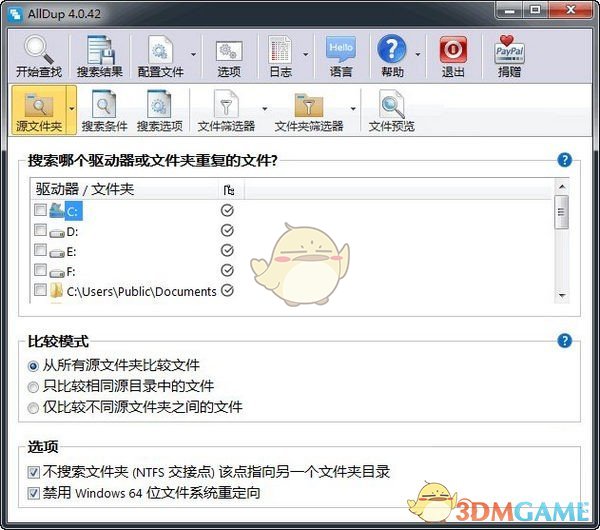The image size is (600, 530).
Task: Switch to the 文件夹筛选器 folder filter tab
Action: point(309,110)
